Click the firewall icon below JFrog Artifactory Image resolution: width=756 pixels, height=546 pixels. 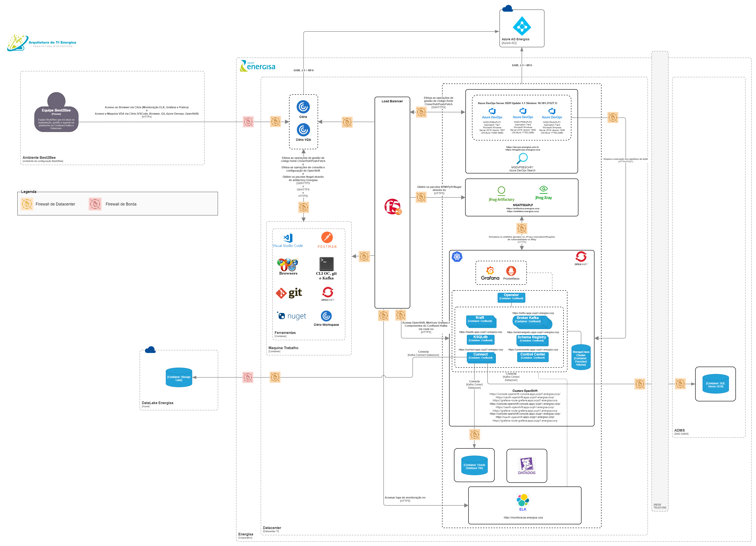coord(521,228)
